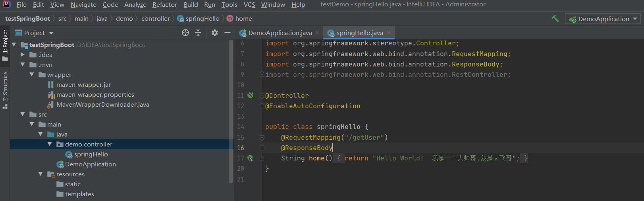
Task: Open the Build menu
Action: pos(191,5)
